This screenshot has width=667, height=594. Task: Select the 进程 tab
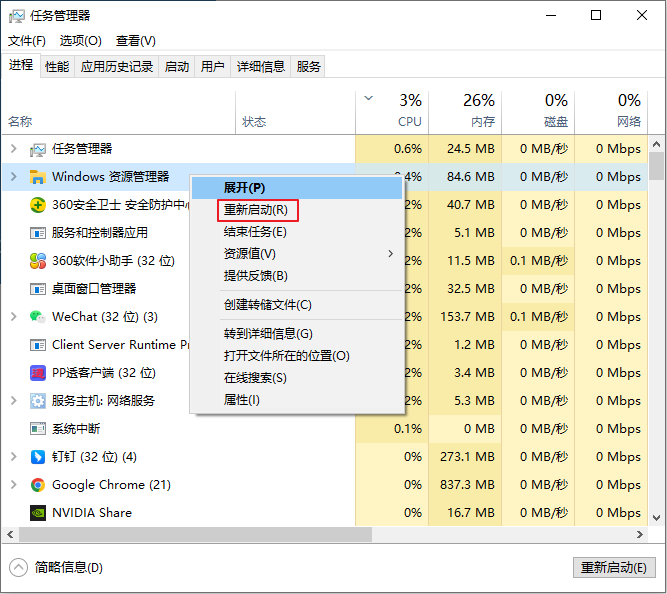point(21,65)
